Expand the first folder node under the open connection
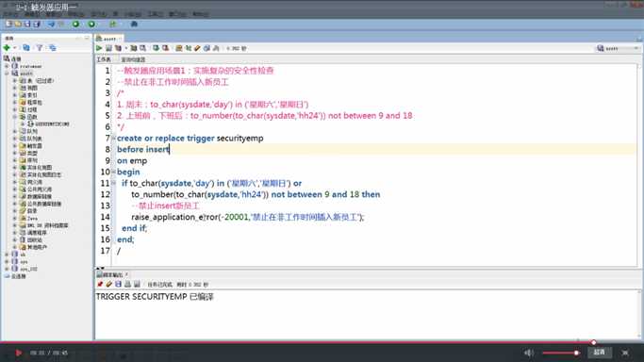Image resolution: width=644 pixels, height=362 pixels. (15, 81)
